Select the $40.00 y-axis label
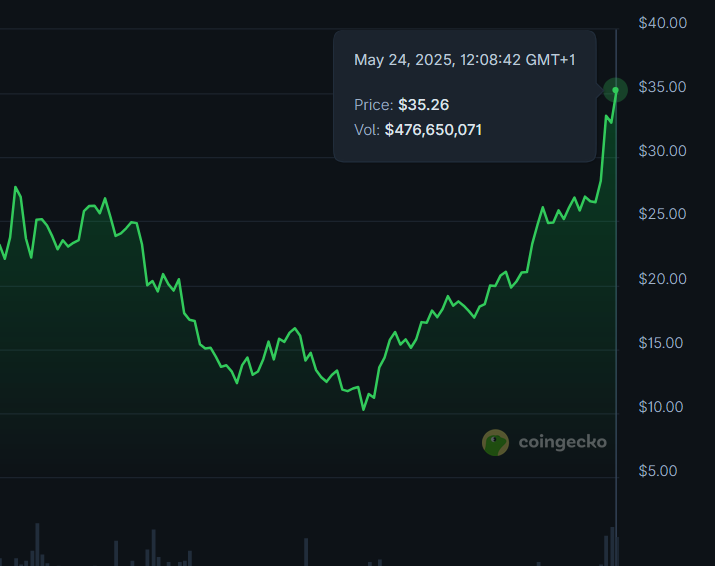715x566 pixels. tap(662, 23)
